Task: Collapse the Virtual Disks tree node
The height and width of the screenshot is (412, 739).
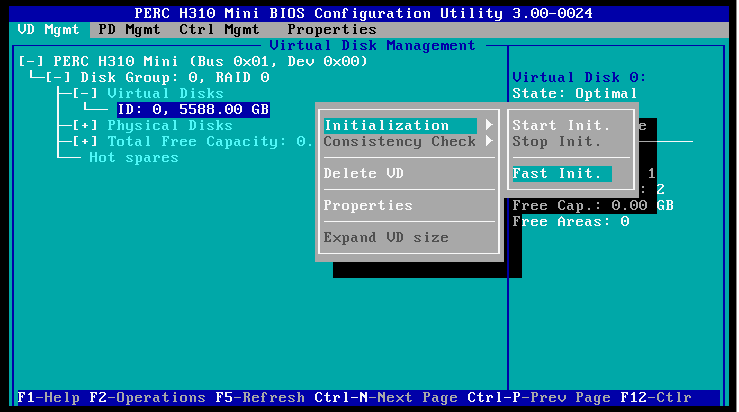Action: click(85, 94)
